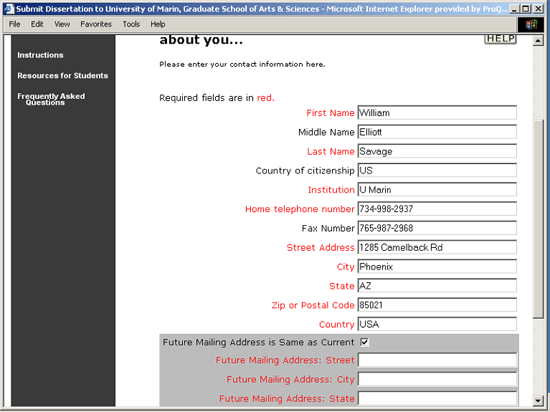Open the Help menu
Screen dimensions: 550x412
click(x=158, y=24)
